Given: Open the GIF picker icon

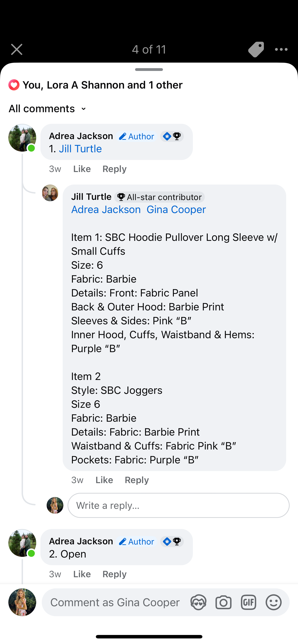Looking at the screenshot, I should coord(249,602).
